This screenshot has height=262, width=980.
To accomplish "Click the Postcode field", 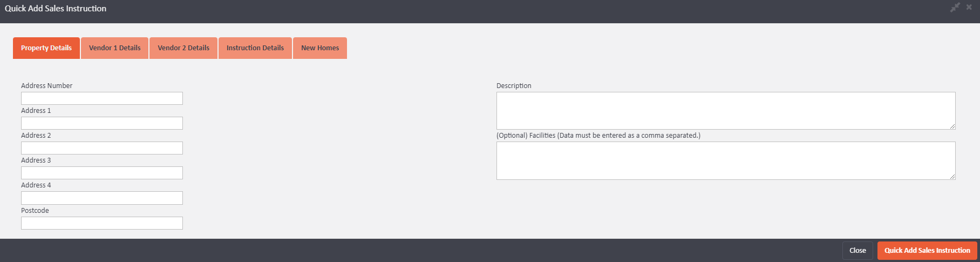I will 102,223.
